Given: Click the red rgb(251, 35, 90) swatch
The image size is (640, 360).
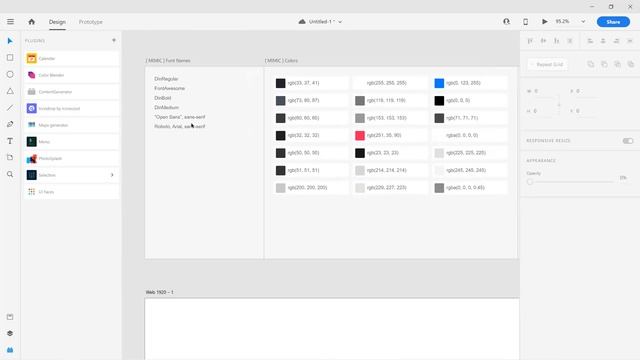Looking at the screenshot, I should pyautogui.click(x=360, y=136).
